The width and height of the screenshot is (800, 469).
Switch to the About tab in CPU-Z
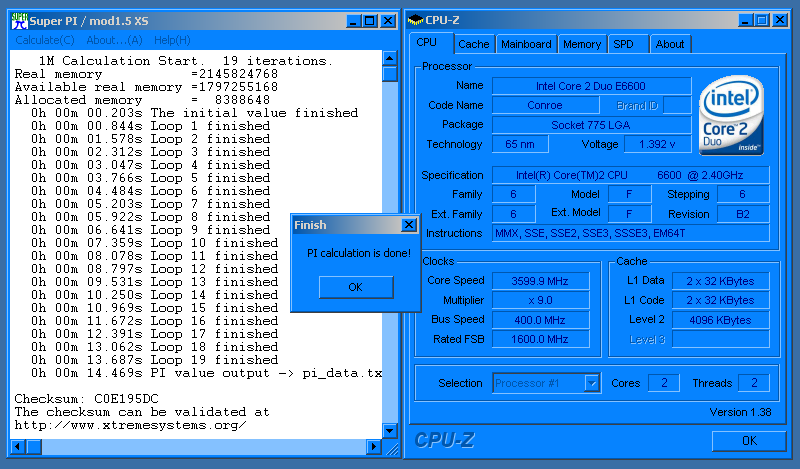point(669,44)
